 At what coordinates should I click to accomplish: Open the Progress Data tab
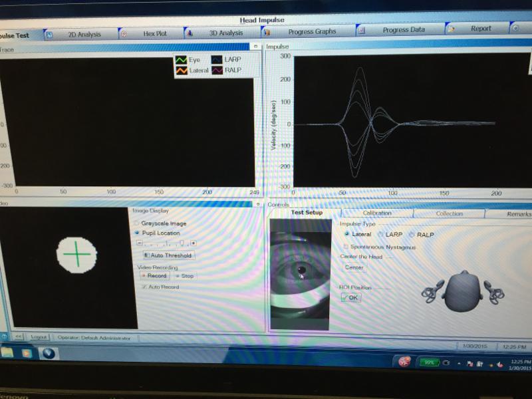[403, 30]
